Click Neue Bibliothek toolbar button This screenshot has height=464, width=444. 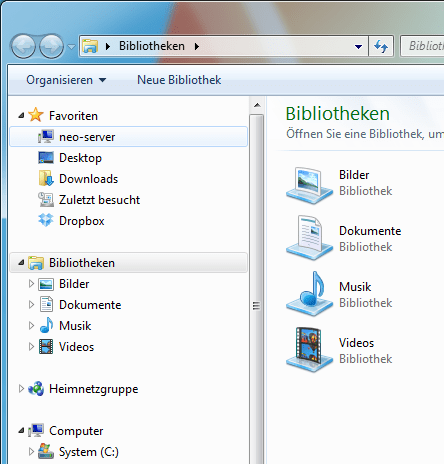click(179, 80)
